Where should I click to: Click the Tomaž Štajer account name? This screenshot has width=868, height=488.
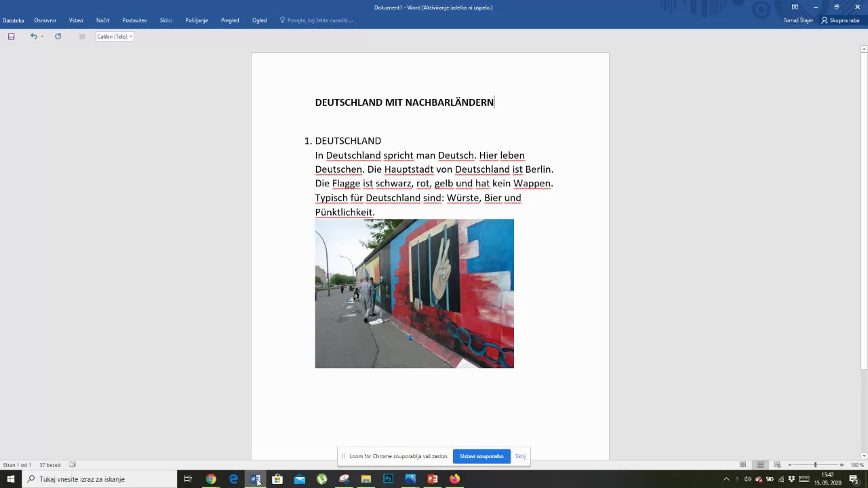point(798,20)
